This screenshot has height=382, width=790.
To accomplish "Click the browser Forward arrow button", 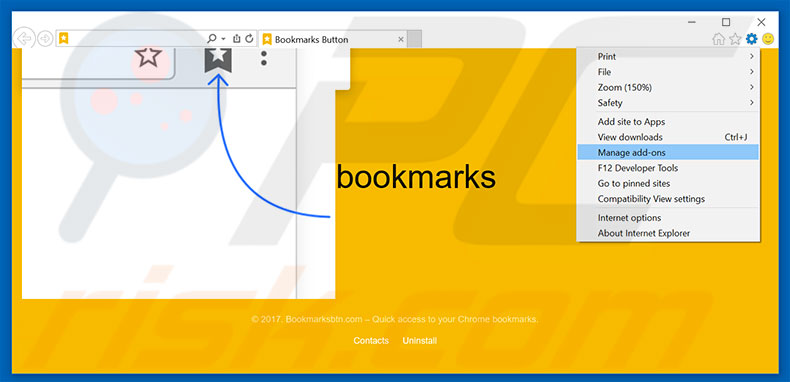I will coord(45,39).
